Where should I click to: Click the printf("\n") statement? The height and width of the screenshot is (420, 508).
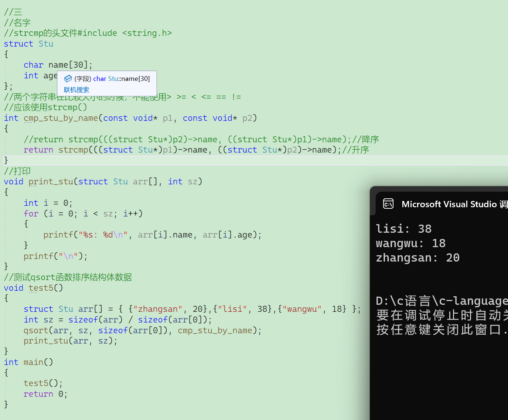[55, 256]
